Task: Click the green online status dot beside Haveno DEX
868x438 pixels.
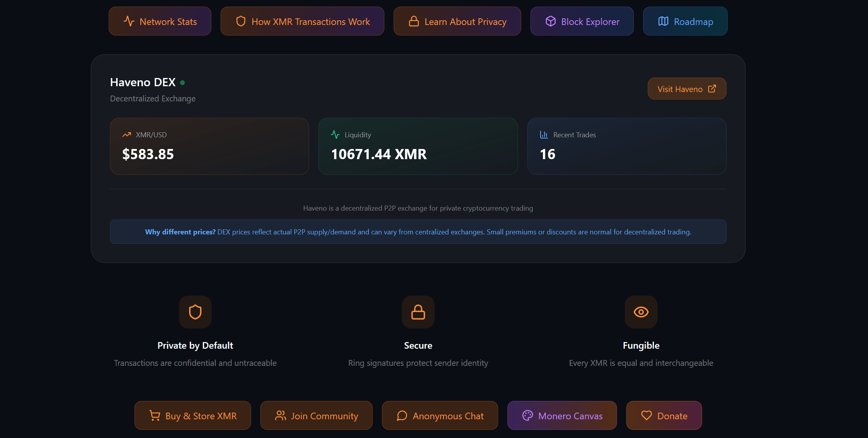Action: [182, 83]
